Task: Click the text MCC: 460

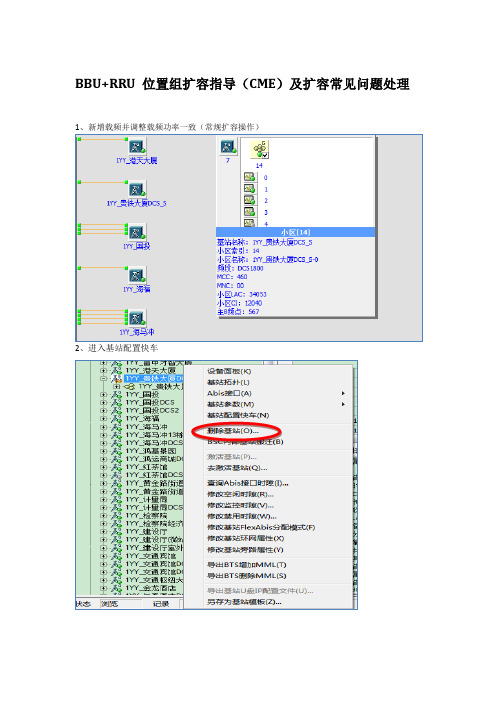Action: coord(232,277)
